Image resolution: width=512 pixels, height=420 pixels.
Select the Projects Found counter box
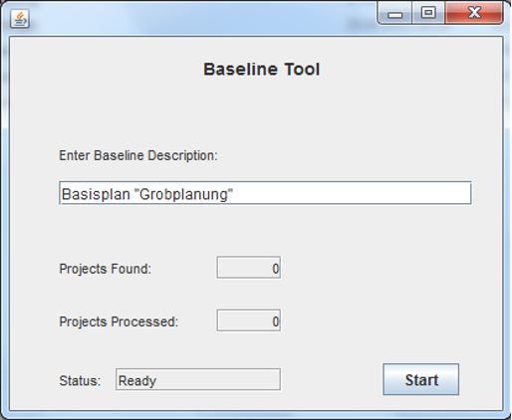(x=249, y=268)
